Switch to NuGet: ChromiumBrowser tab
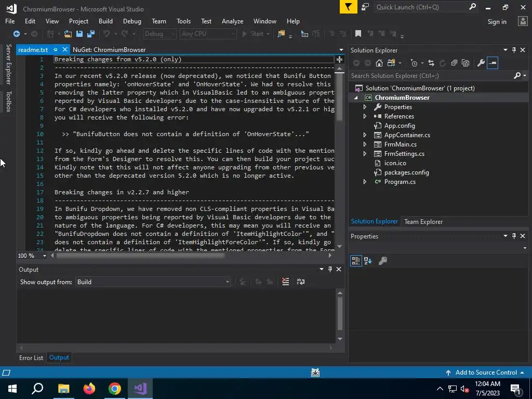This screenshot has height=399, width=532. (109, 49)
